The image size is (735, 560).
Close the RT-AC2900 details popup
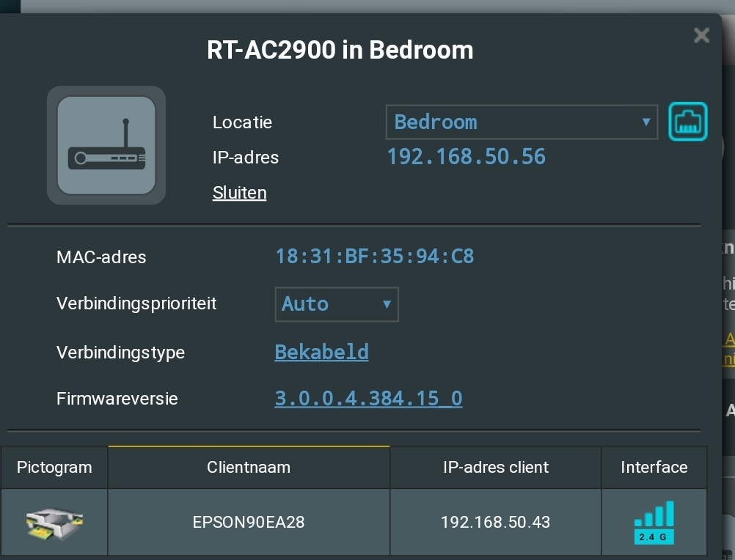click(x=701, y=35)
